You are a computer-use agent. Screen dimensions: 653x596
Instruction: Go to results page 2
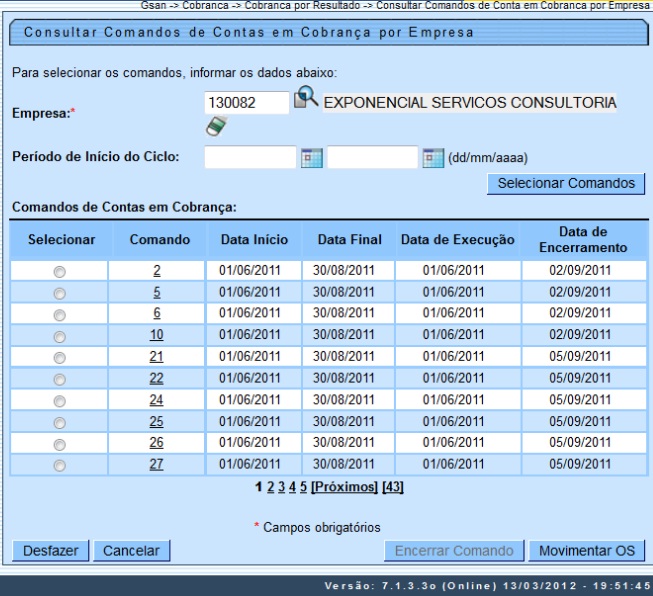tap(270, 486)
